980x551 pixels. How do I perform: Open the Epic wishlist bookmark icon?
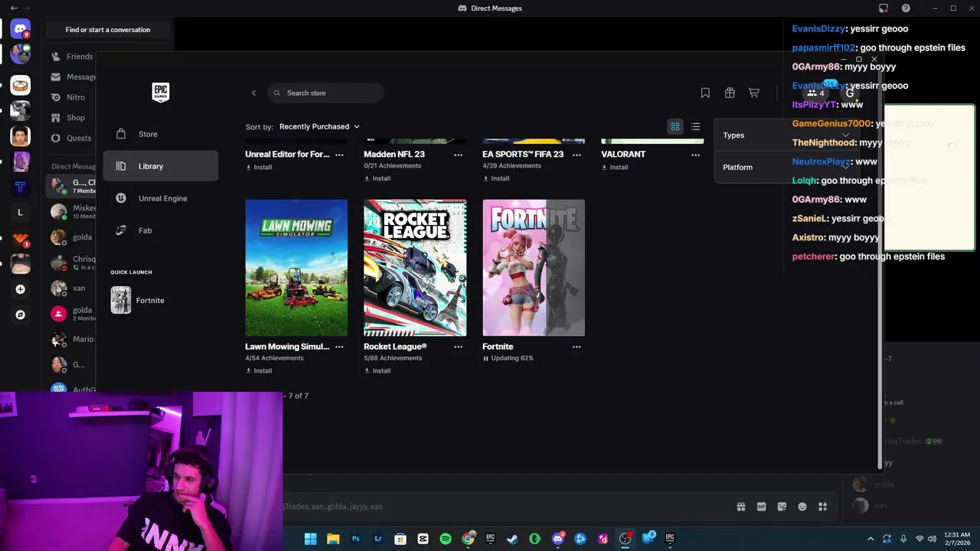[x=705, y=93]
